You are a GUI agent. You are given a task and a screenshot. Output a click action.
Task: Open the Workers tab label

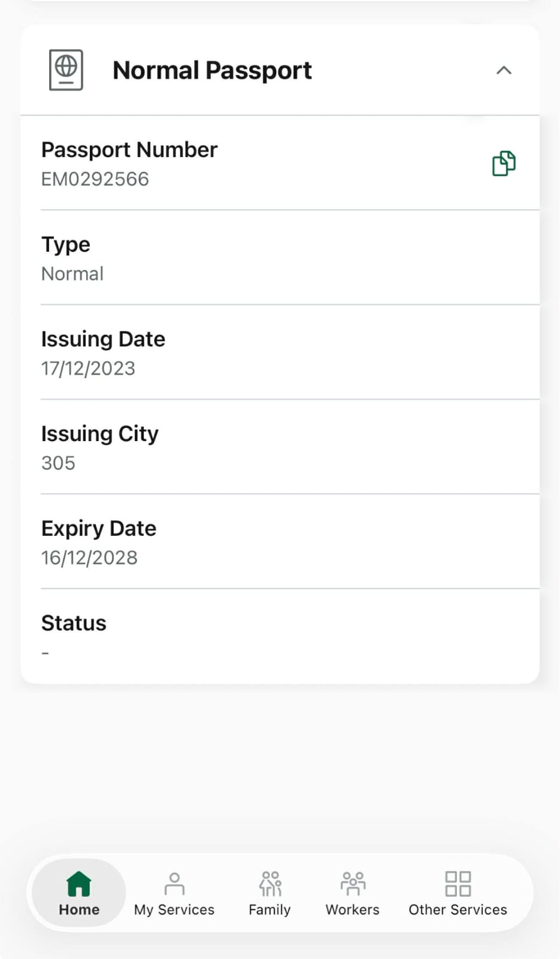pyautogui.click(x=352, y=910)
